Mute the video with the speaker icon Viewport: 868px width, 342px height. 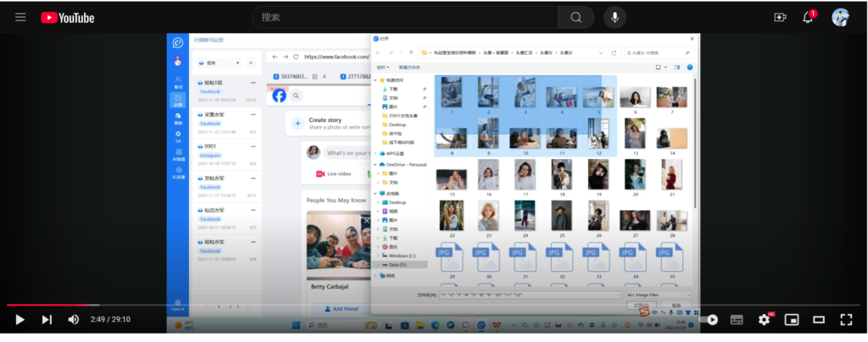(74, 319)
